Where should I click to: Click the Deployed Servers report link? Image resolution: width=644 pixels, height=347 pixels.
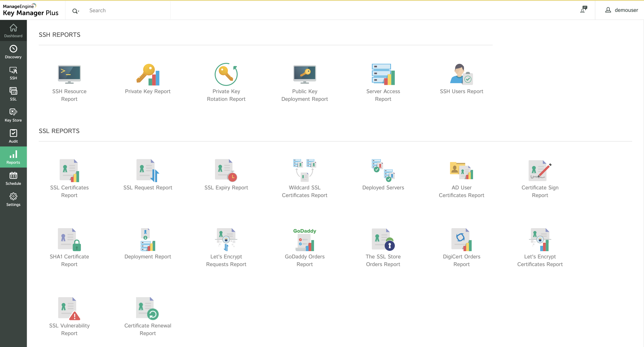(383, 187)
